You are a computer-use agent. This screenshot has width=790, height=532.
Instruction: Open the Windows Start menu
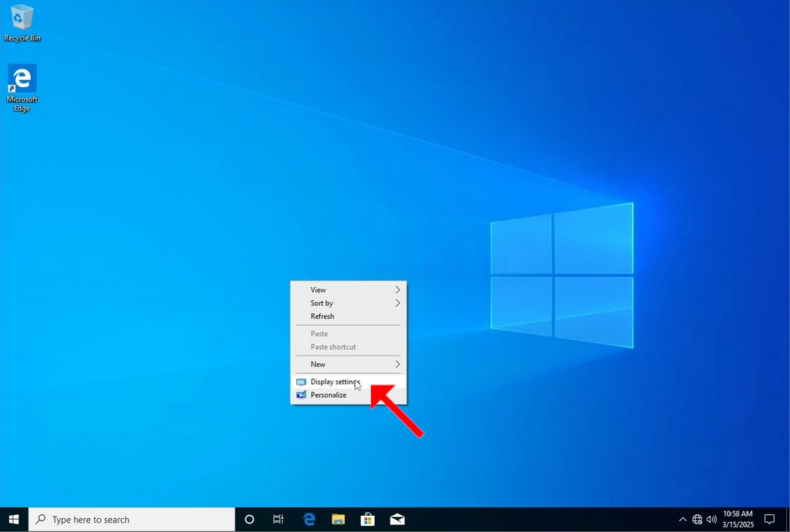(x=14, y=520)
